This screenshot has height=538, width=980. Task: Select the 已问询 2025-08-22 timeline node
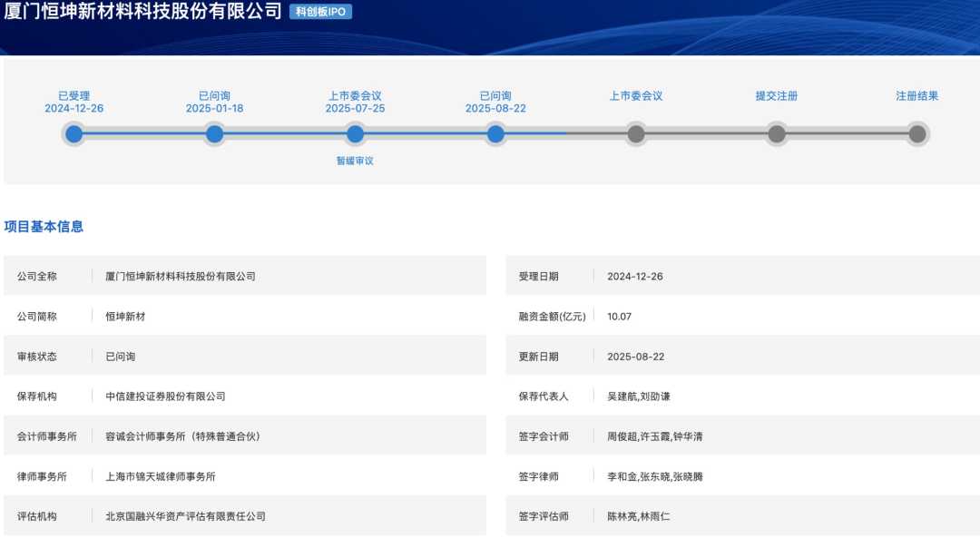click(x=495, y=133)
